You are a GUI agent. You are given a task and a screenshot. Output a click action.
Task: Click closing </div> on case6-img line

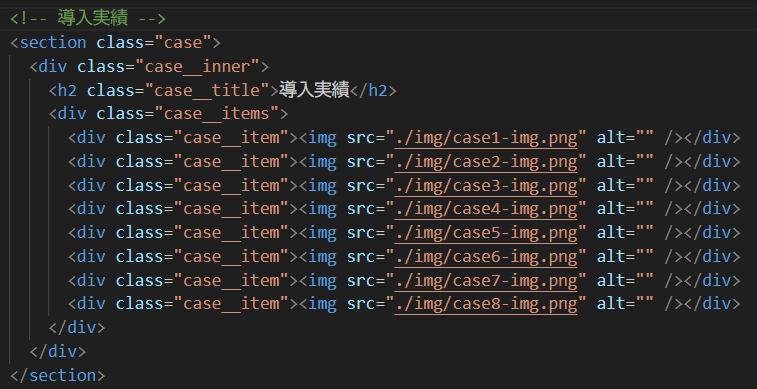[712, 256]
